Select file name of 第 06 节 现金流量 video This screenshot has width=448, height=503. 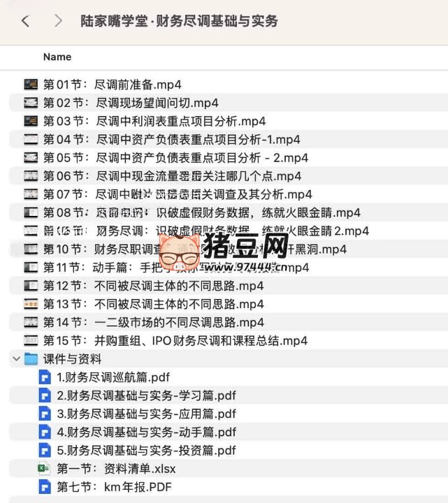(x=173, y=176)
